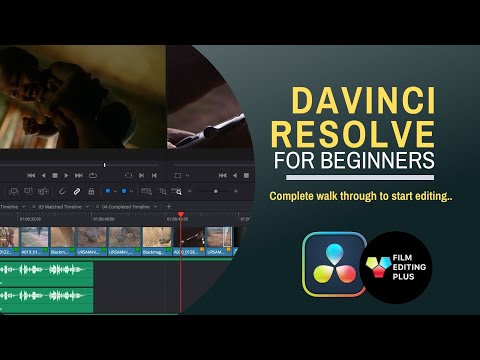Toggle position lock padlock icon

click(91, 191)
